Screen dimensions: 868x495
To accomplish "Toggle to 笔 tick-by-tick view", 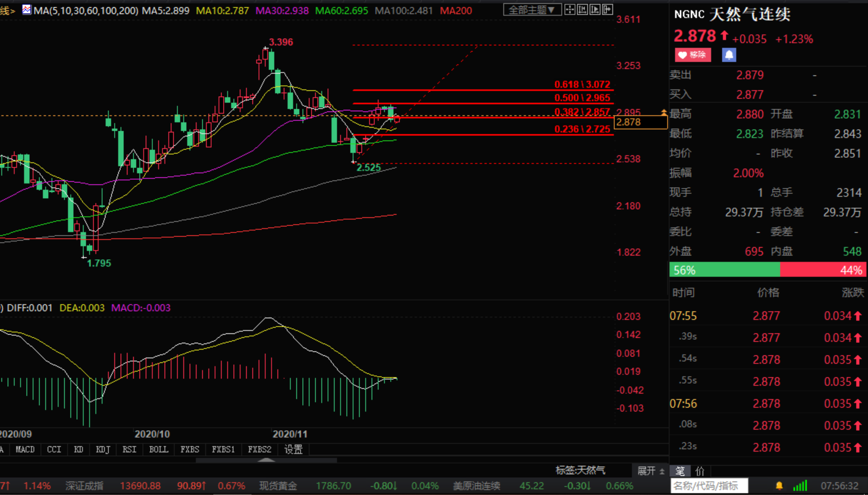I will 680,471.
